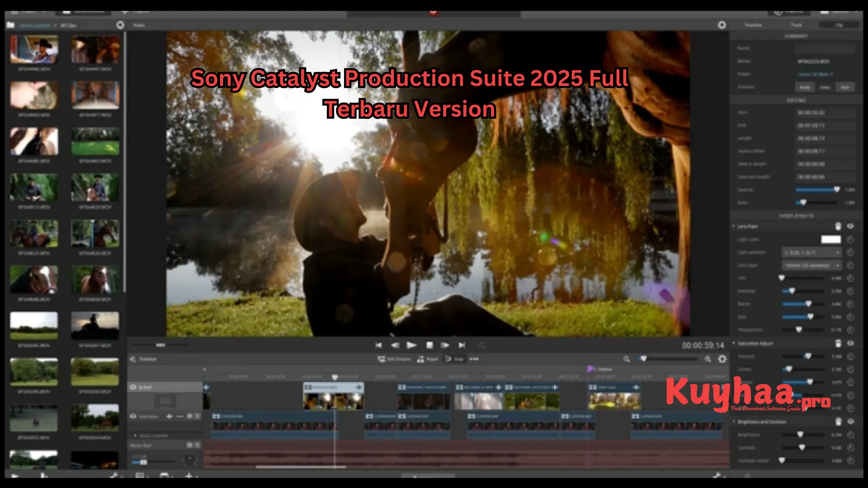Click the Audio streams button in Summary

805,87
